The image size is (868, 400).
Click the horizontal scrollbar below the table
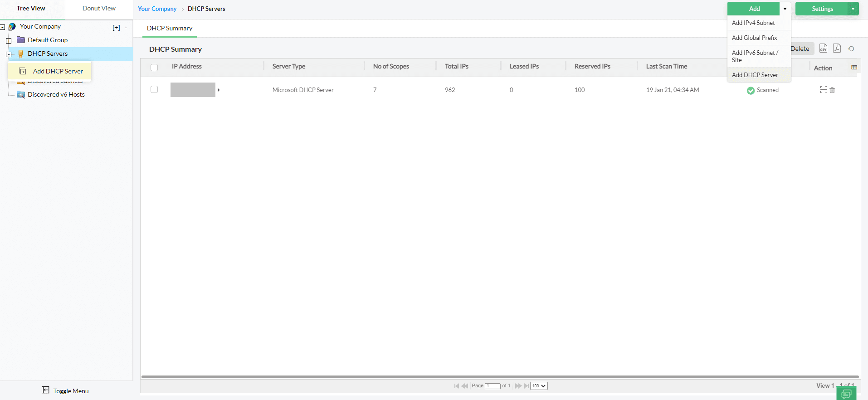pos(500,376)
